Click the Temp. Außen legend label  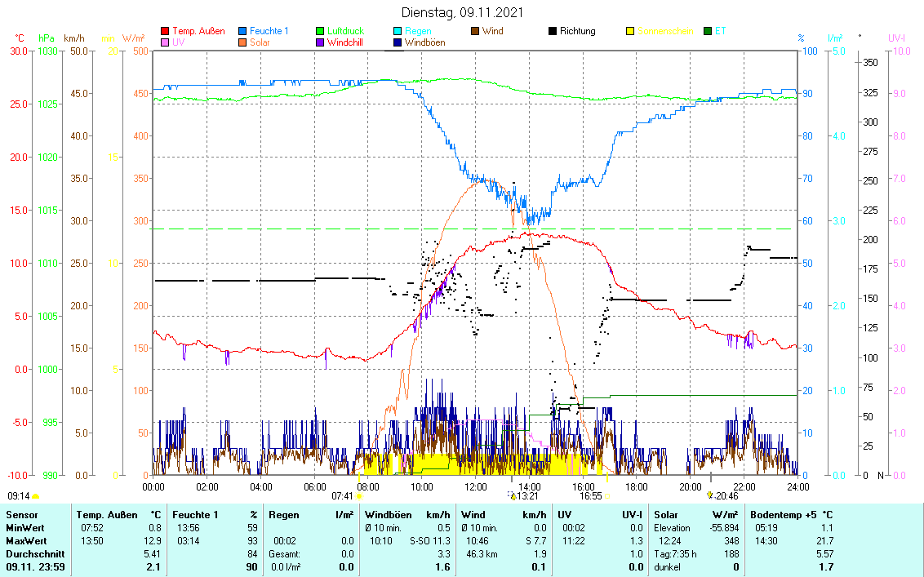tap(198, 31)
